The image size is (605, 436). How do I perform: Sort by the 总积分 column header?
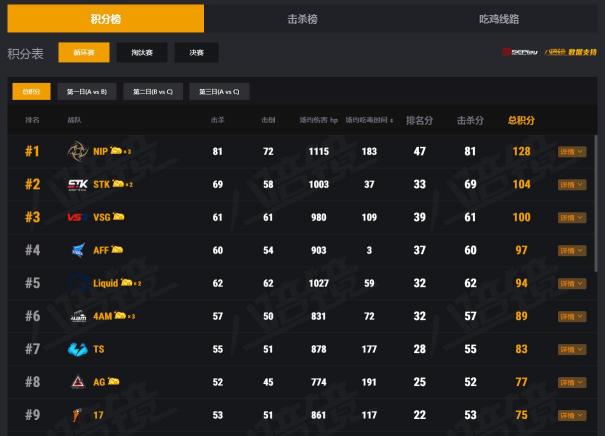coord(521,120)
